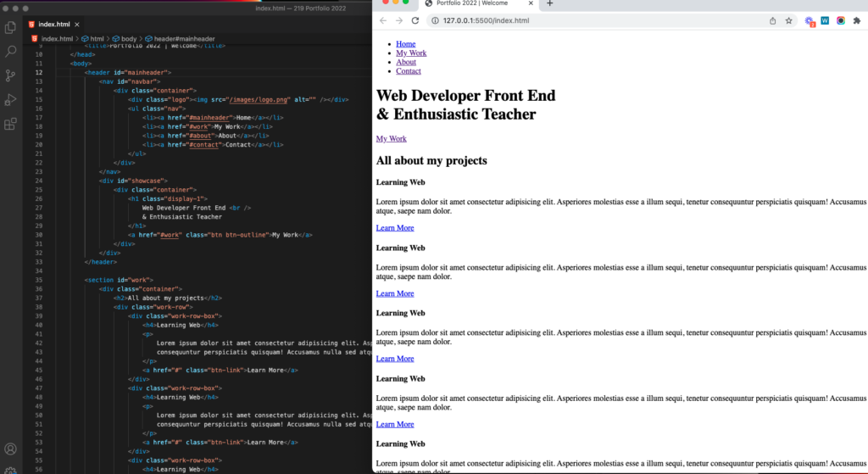The height and width of the screenshot is (474, 868).
Task: Click the #mainheader href on code line 17
Action: click(209, 117)
